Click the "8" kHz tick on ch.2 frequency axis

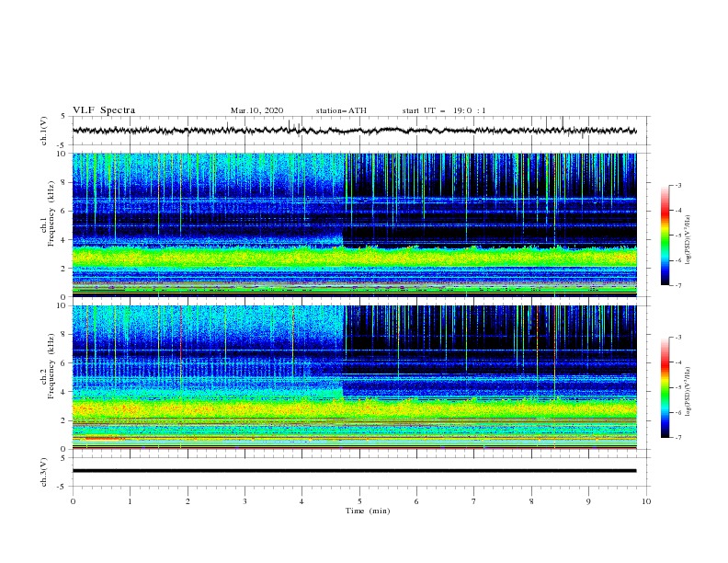pos(65,335)
